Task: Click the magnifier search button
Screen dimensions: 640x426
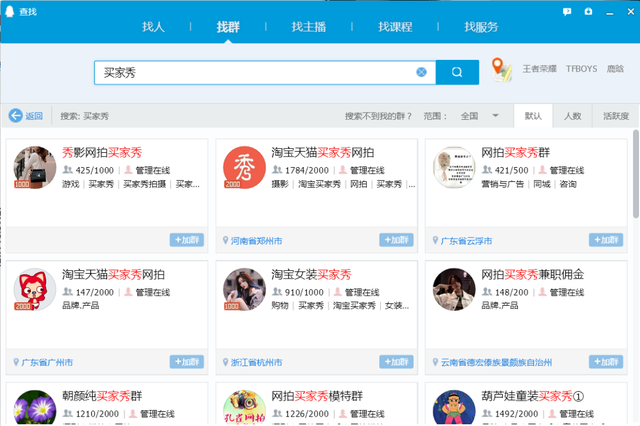Action: point(457,72)
